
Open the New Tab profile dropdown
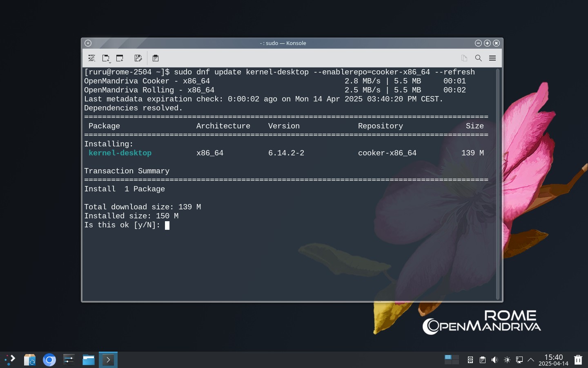(x=106, y=58)
